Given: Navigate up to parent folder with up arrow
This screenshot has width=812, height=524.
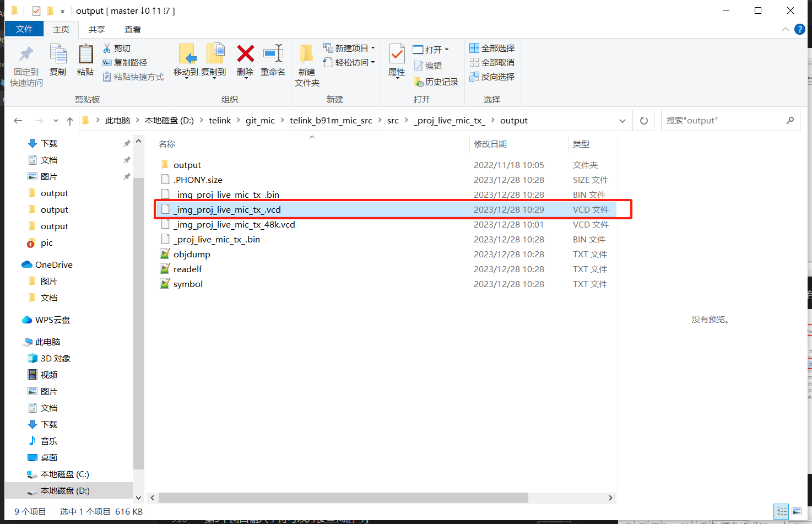Looking at the screenshot, I should pos(69,120).
